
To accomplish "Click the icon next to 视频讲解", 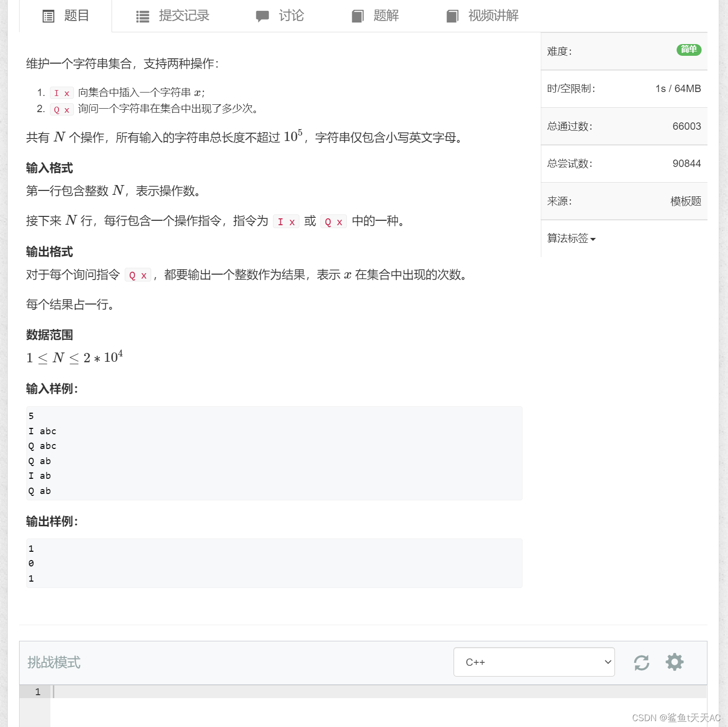I will (x=452, y=16).
